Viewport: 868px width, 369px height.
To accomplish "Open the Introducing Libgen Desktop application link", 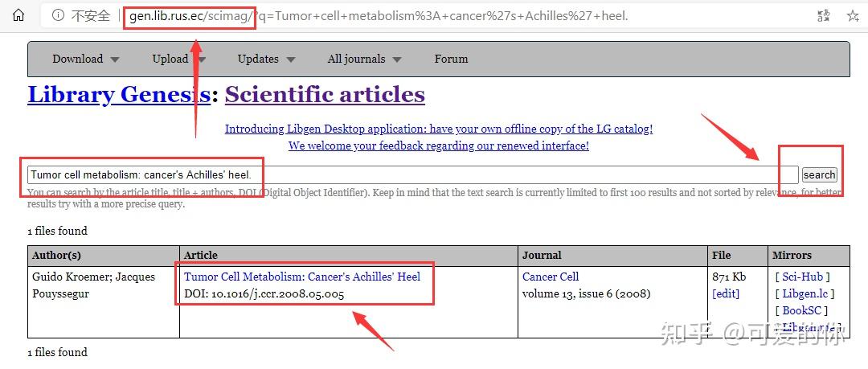I will pyautogui.click(x=439, y=129).
